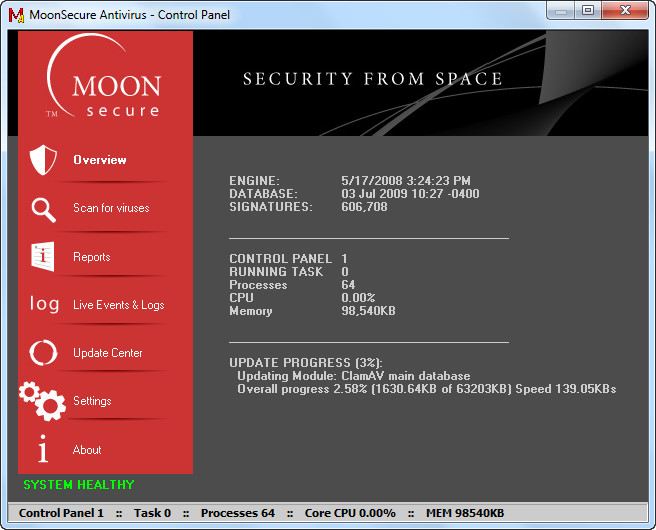This screenshot has height=530, width=656.
Task: Minimize the MoonSecure window
Action: pyautogui.click(x=561, y=11)
